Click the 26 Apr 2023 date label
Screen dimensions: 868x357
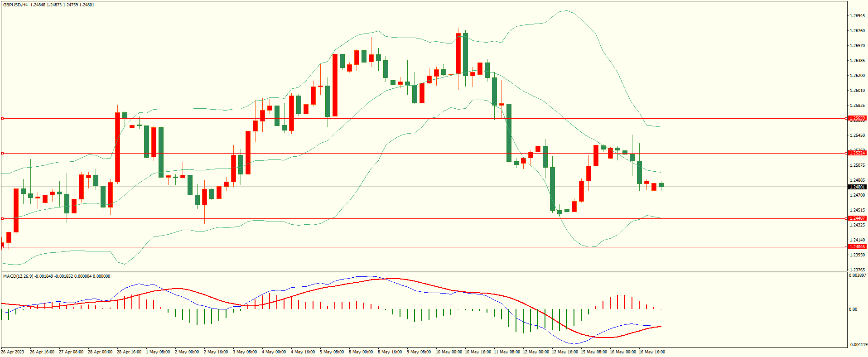[x=13, y=352]
